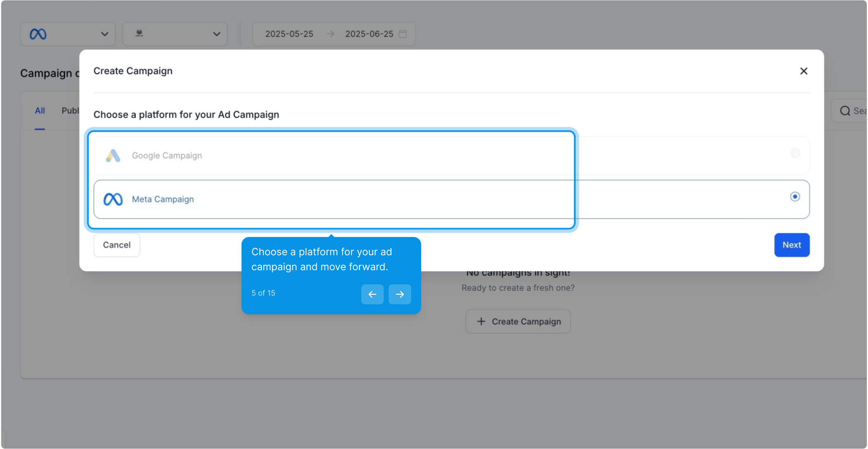Advance to next tour step arrow

click(x=399, y=294)
